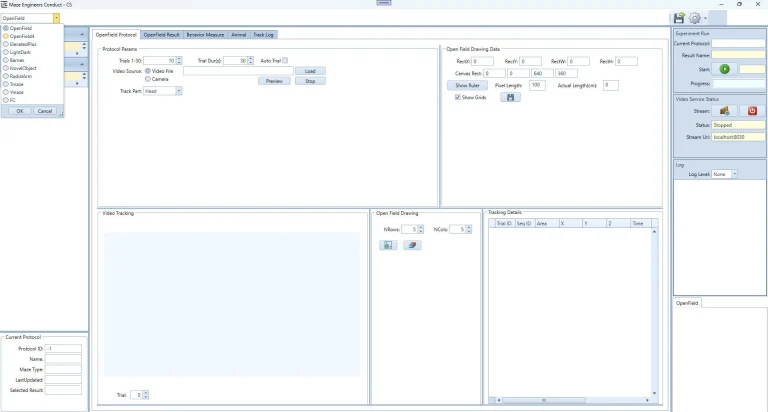This screenshot has width=768, height=412.
Task: Start experiment with green play button
Action: pyautogui.click(x=724, y=69)
